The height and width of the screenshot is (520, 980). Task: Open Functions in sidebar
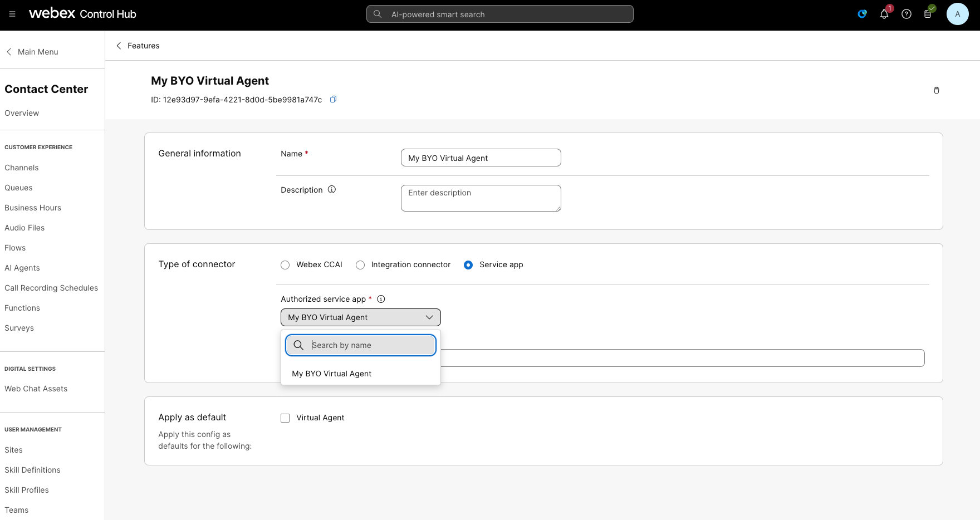(x=22, y=308)
